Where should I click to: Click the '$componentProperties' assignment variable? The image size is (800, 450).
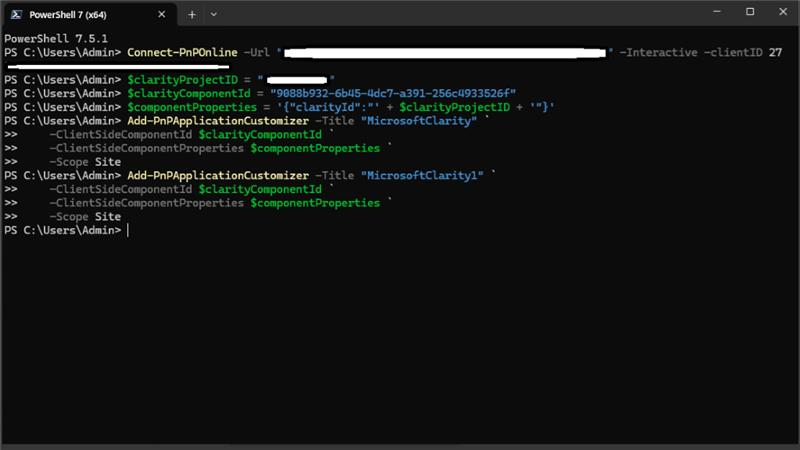click(192, 107)
